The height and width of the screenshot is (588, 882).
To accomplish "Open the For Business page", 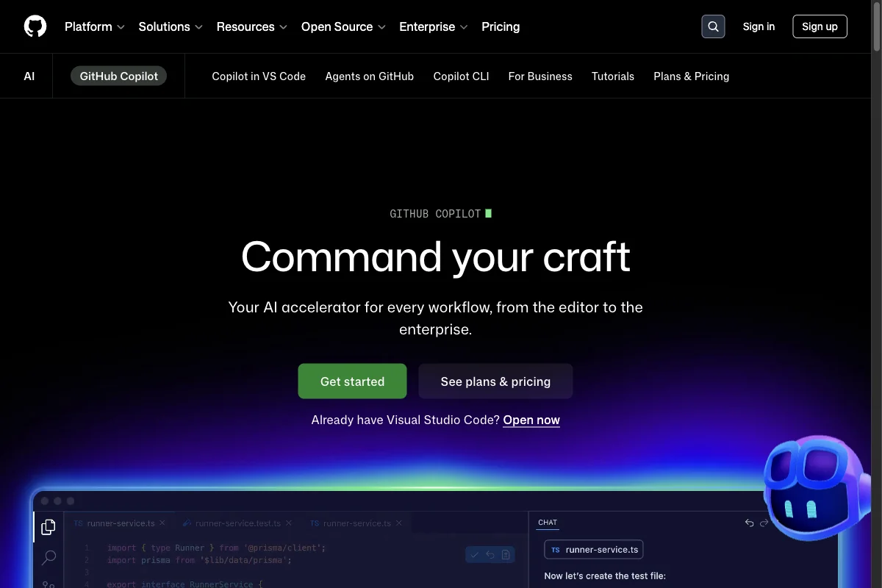I will [x=540, y=76].
